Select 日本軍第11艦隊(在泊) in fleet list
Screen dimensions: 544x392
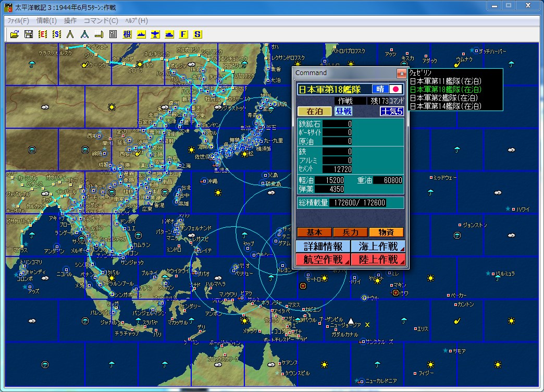(446, 81)
